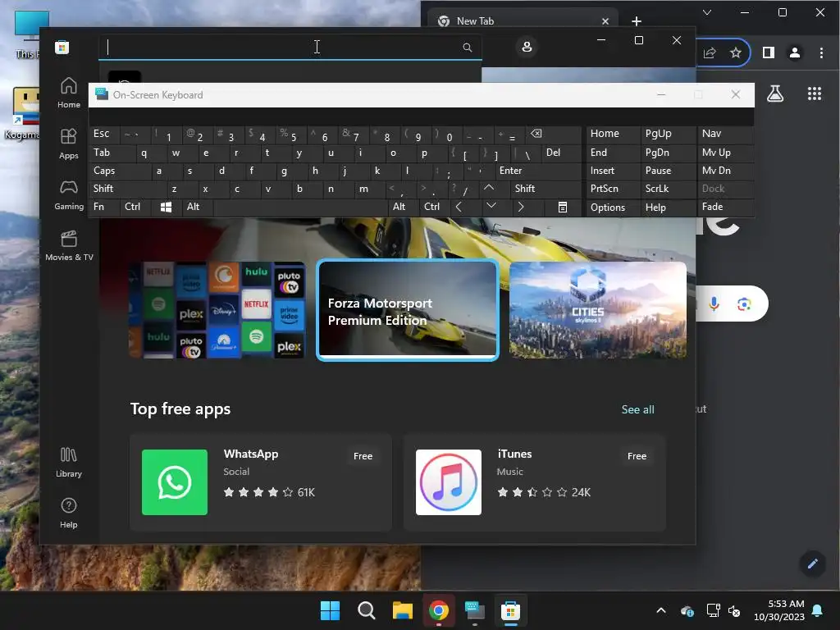Click the up arrow key on keyboard
The height and width of the screenshot is (630, 840).
pyautogui.click(x=489, y=188)
